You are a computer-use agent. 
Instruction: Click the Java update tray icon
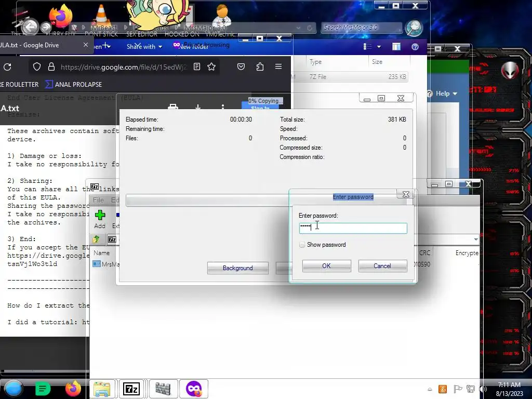click(443, 389)
